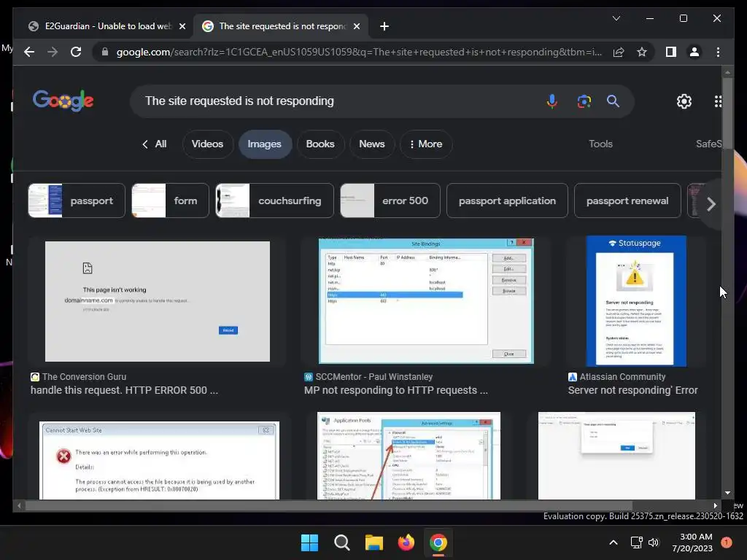Screen dimensions: 747x560
Task: Open the Statuspage image result
Action: point(636,301)
